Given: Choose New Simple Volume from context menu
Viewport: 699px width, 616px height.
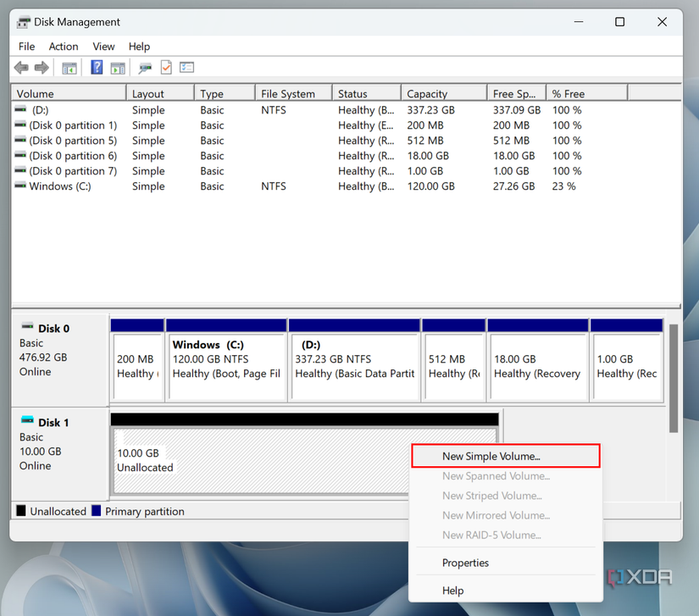Looking at the screenshot, I should coord(506,456).
